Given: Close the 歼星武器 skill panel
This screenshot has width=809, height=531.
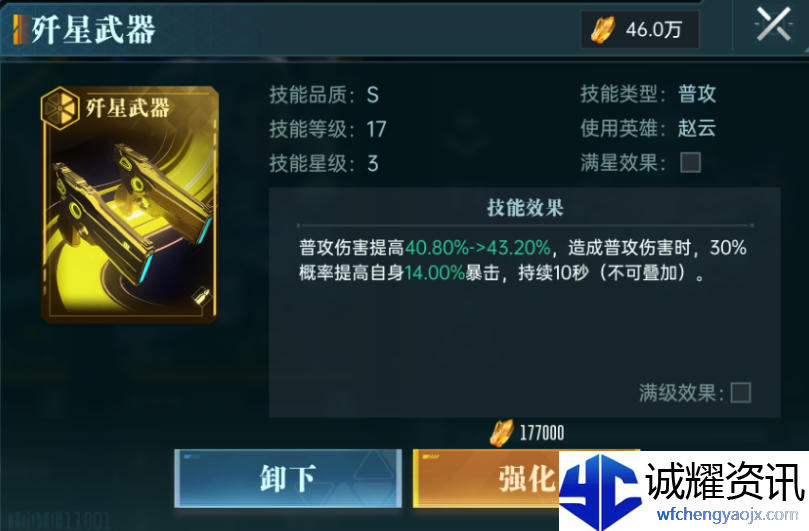Looking at the screenshot, I should click(x=773, y=24).
